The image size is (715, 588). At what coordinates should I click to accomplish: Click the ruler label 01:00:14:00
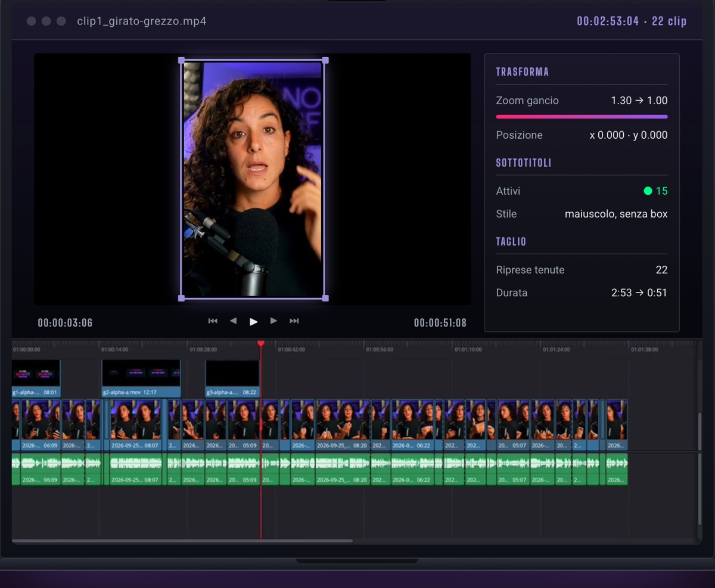pyautogui.click(x=114, y=350)
